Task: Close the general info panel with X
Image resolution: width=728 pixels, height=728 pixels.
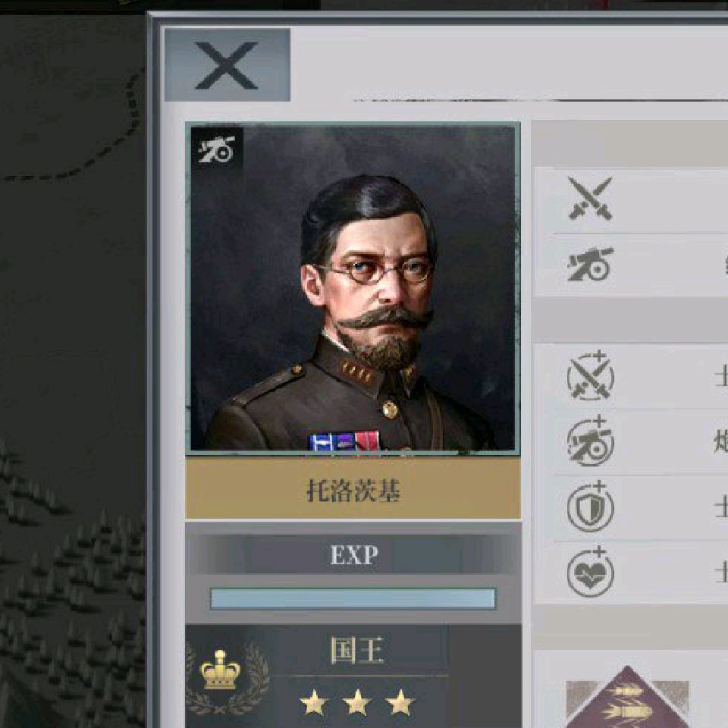Action: click(x=227, y=65)
